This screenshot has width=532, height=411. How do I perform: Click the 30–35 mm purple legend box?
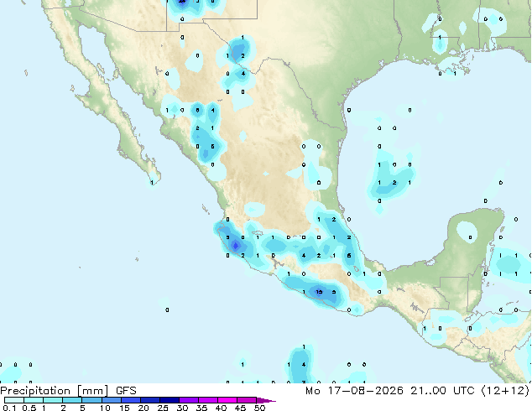point(188,400)
